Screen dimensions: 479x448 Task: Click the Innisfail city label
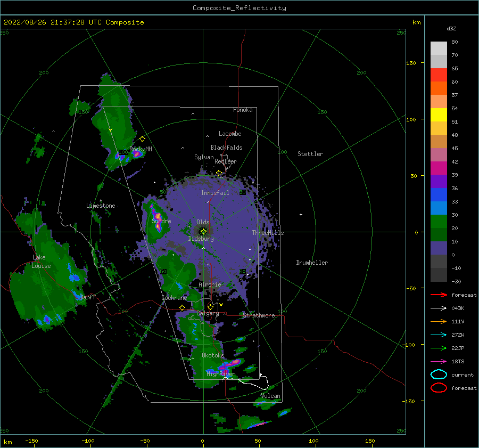(215, 193)
